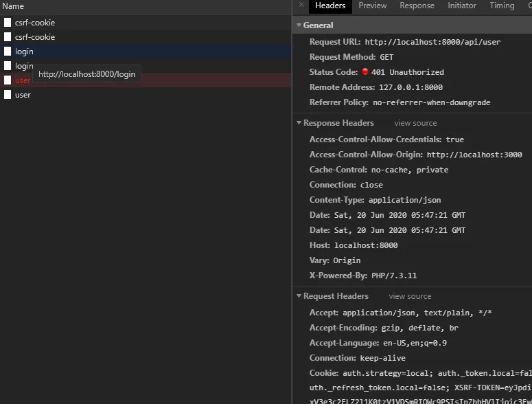Click view source next to Response Headers
The width and height of the screenshot is (532, 404).
[415, 123]
